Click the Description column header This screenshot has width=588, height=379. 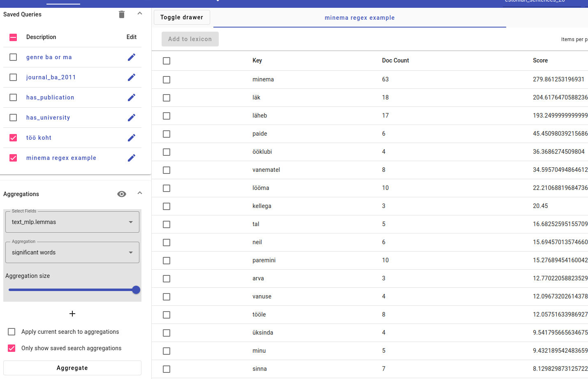click(x=41, y=37)
